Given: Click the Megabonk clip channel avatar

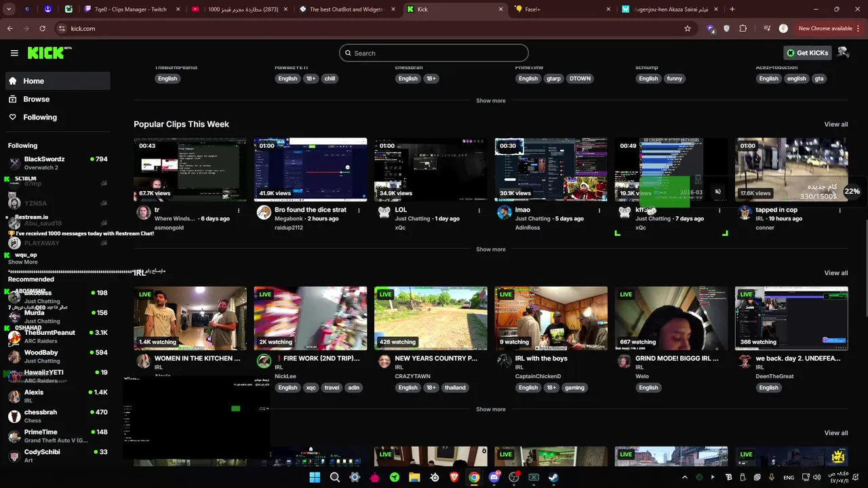Looking at the screenshot, I should coord(264,213).
